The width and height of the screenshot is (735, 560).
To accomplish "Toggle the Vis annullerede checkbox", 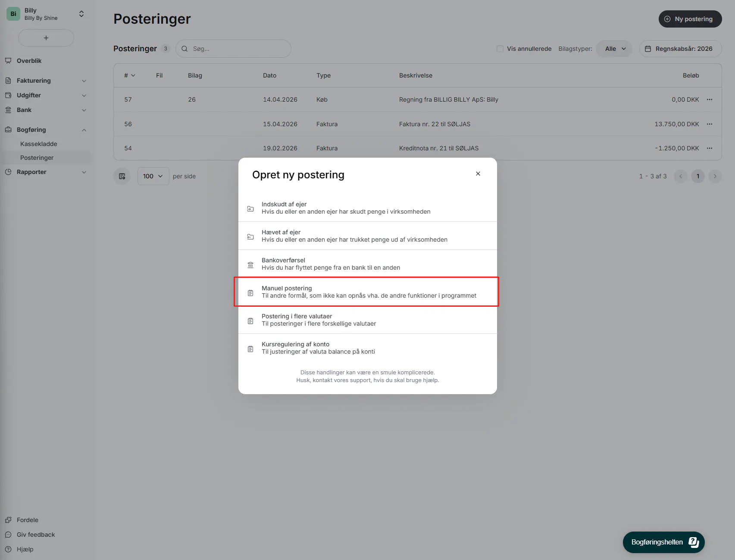I will click(500, 49).
